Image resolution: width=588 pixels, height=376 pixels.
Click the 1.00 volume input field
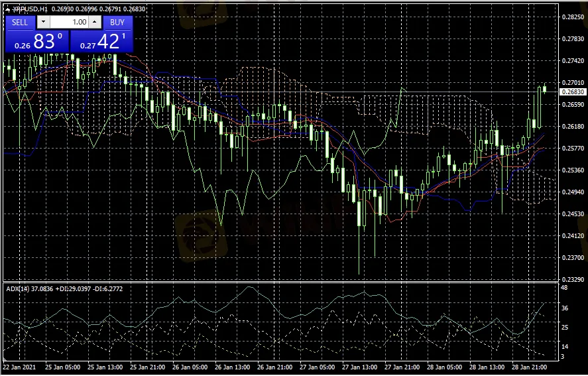[x=70, y=22]
